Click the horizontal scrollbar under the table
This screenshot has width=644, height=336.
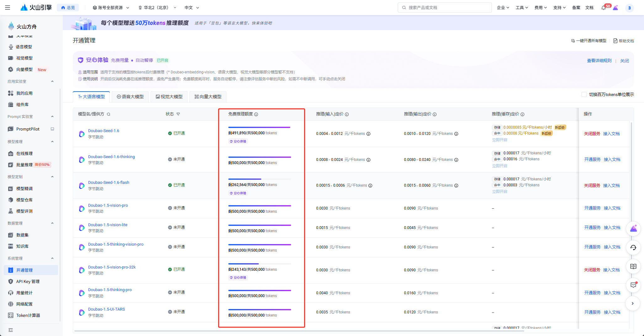tap(299, 331)
